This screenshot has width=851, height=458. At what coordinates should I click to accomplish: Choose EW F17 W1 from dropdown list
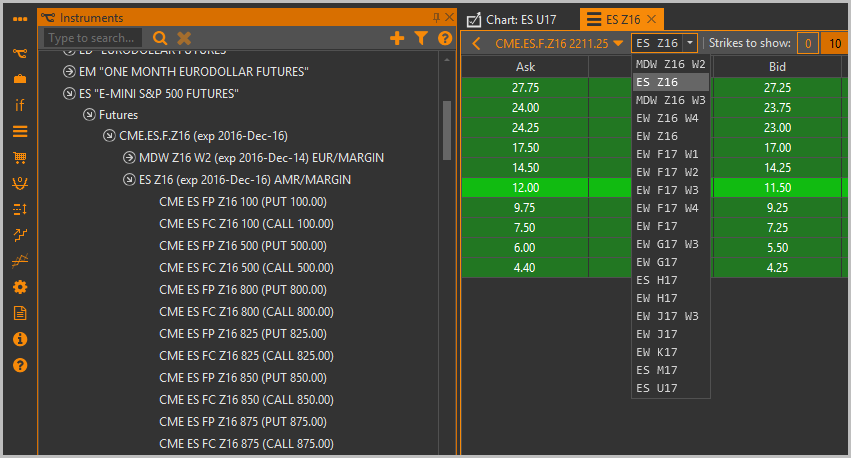pyautogui.click(x=671, y=154)
